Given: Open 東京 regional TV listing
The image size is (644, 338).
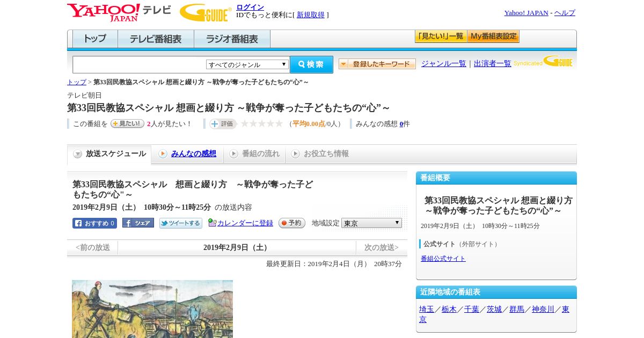Looking at the screenshot, I should [x=566, y=309].
